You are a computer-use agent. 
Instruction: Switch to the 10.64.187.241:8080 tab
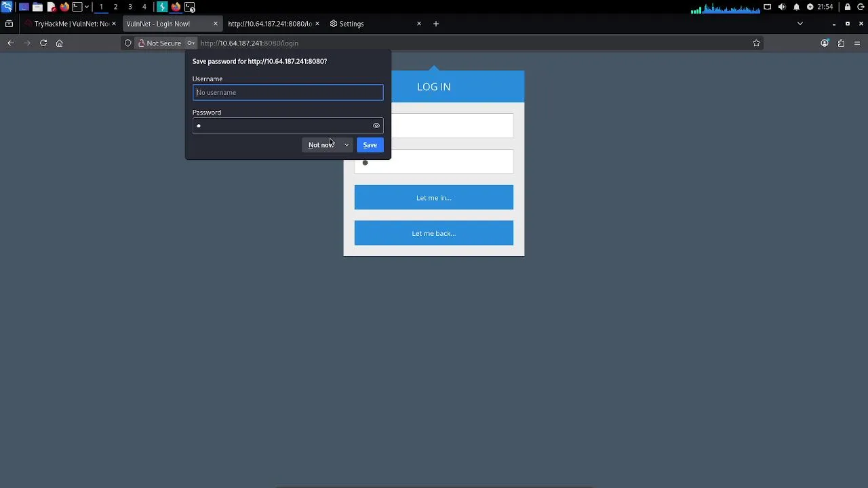tap(269, 24)
